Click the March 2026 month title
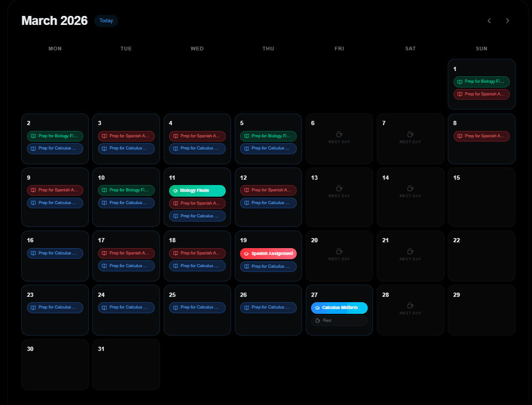The height and width of the screenshot is (405, 532). tap(55, 21)
